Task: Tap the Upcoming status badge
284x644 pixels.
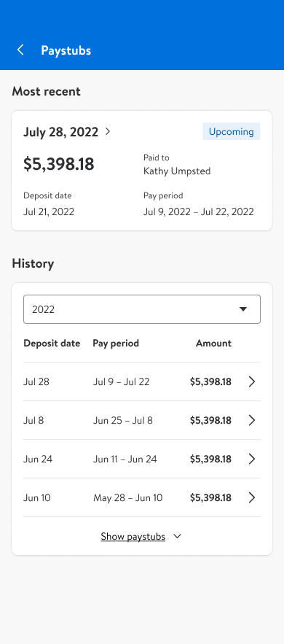Action: pos(232,131)
